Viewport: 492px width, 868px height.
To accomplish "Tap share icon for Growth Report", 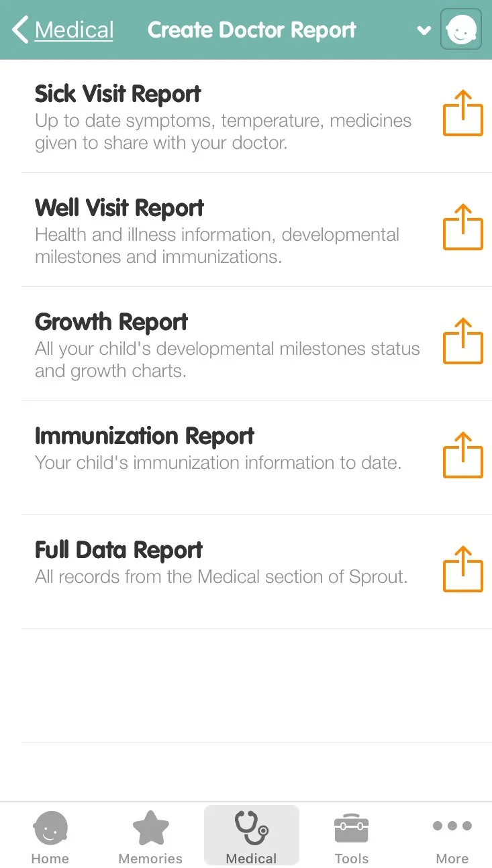I will pos(463,341).
